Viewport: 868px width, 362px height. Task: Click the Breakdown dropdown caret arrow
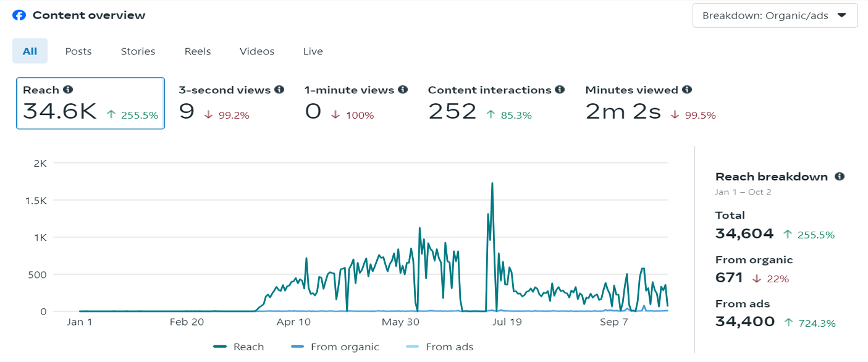[x=841, y=15]
